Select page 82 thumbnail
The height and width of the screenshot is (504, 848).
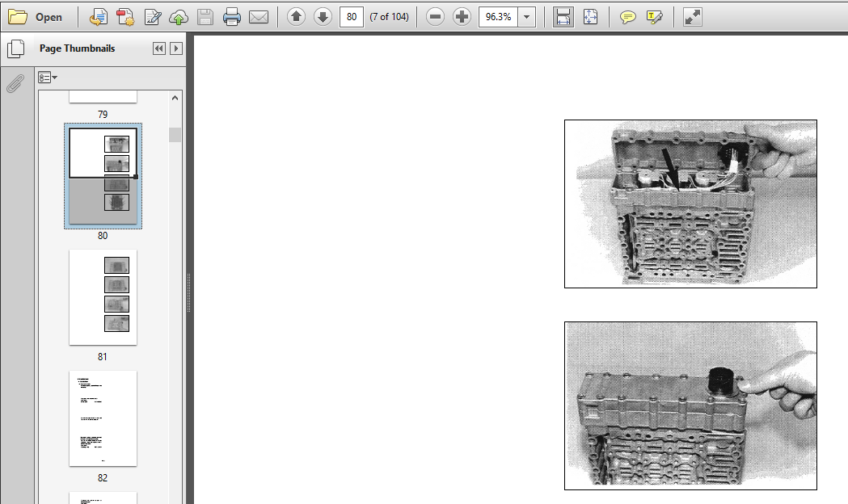tap(103, 418)
